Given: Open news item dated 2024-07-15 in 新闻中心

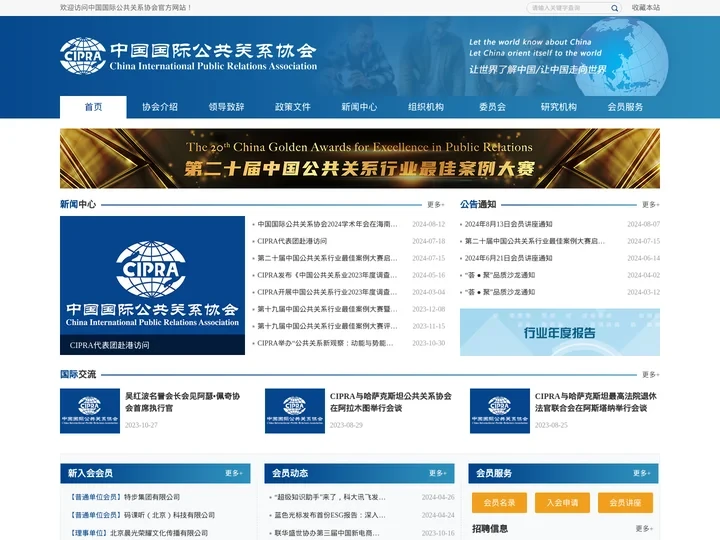Looking at the screenshot, I should pyautogui.click(x=327, y=258).
